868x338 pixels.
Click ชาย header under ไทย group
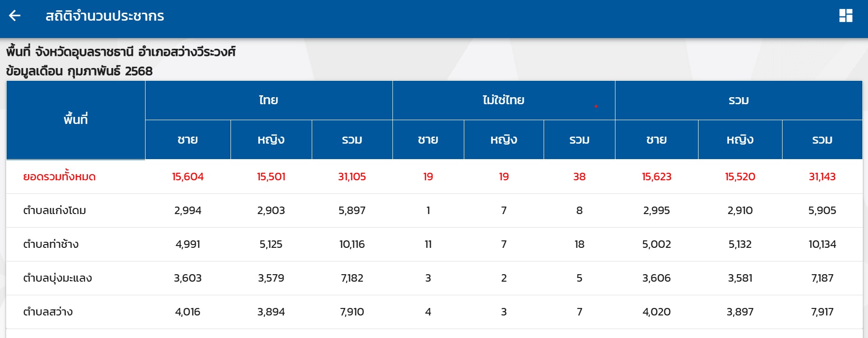coord(188,140)
